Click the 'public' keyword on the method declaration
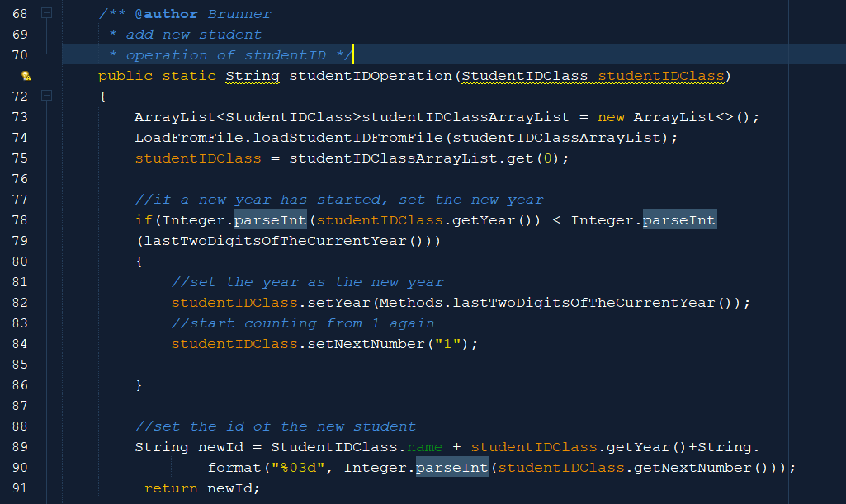846x504 pixels. click(125, 76)
